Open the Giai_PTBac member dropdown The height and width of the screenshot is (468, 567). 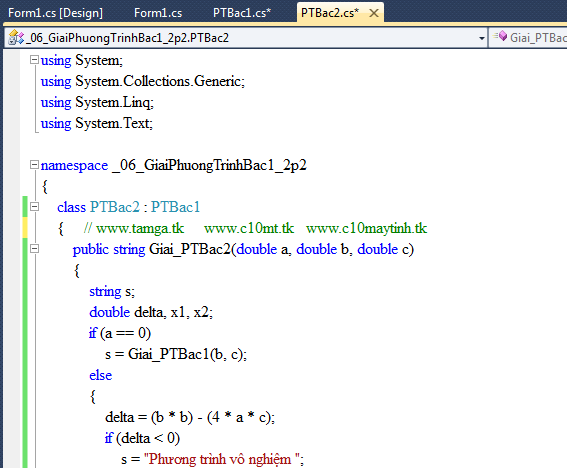point(528,38)
